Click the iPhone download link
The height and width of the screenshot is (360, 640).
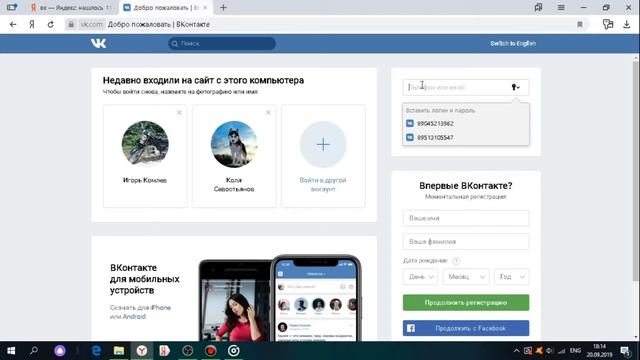(160, 307)
